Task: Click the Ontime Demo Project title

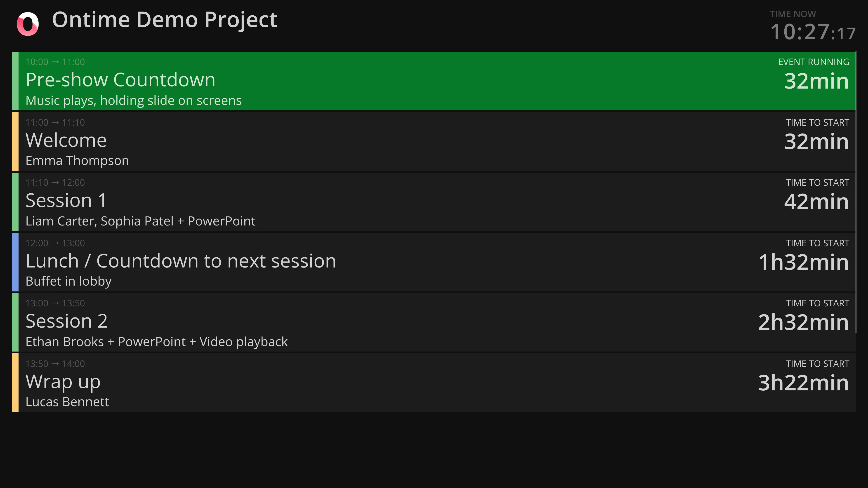Action: coord(164,20)
